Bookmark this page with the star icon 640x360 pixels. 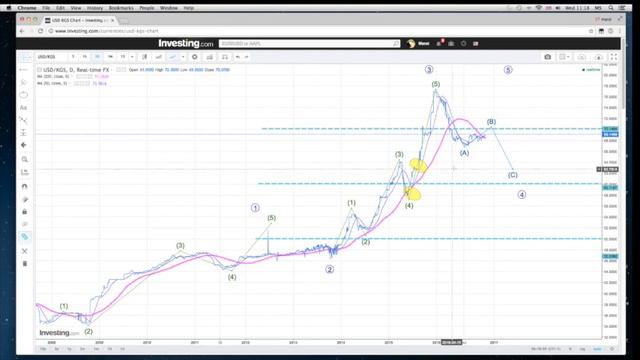tap(591, 31)
